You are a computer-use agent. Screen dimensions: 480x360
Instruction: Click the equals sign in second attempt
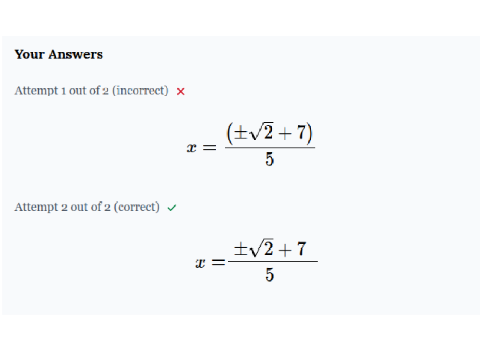[218, 263]
